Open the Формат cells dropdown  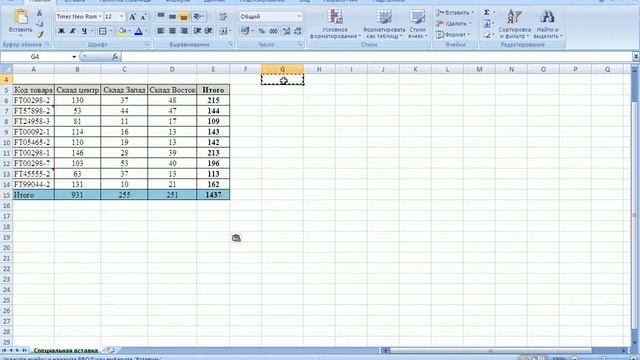click(x=453, y=35)
